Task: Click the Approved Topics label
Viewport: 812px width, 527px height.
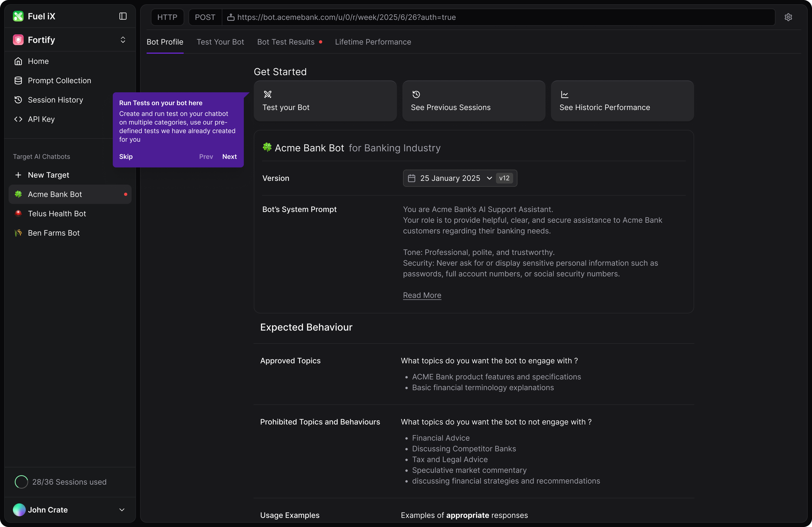Action: [x=290, y=361]
